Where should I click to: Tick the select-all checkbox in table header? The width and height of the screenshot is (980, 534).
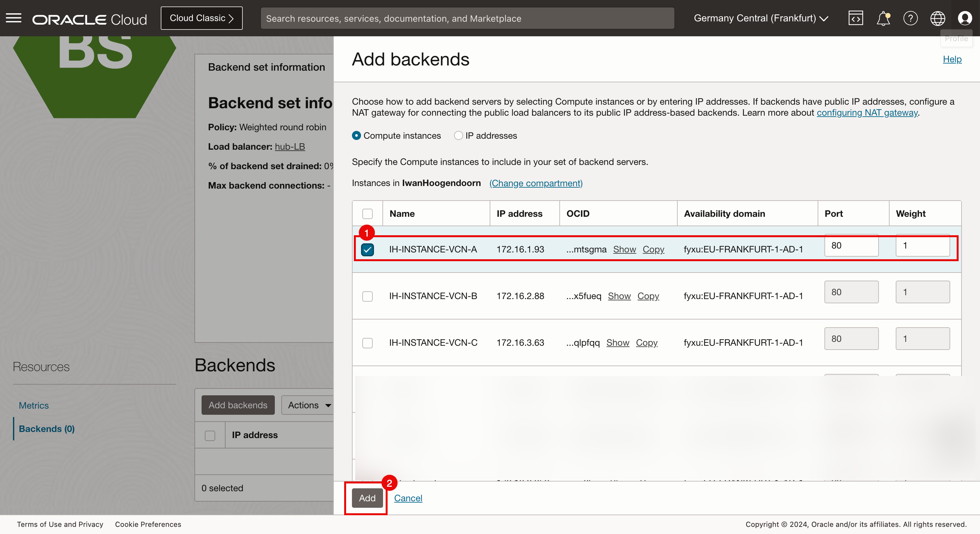[367, 214]
